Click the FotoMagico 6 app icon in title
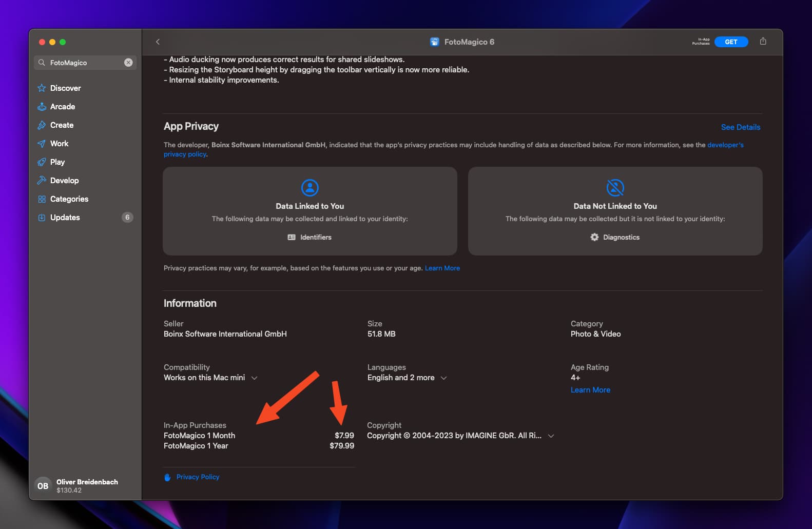 coord(435,42)
